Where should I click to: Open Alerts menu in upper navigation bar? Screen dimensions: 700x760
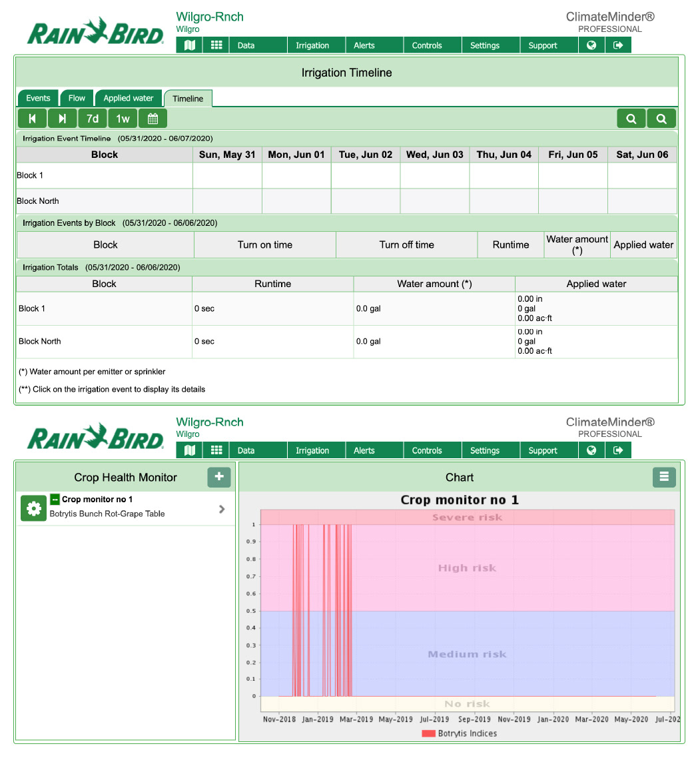[x=374, y=45]
